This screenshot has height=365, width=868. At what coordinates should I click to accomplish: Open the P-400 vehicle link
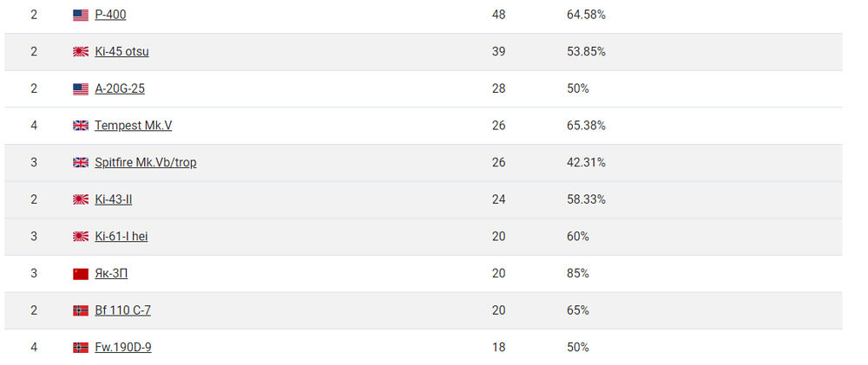[x=110, y=15]
